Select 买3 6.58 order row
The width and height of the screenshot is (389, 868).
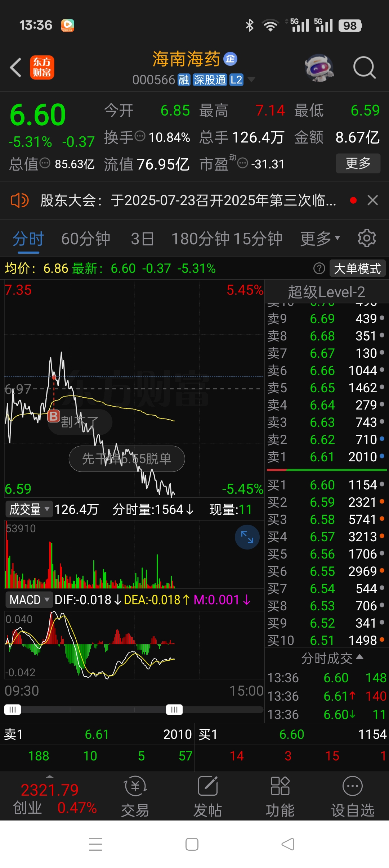click(x=326, y=519)
